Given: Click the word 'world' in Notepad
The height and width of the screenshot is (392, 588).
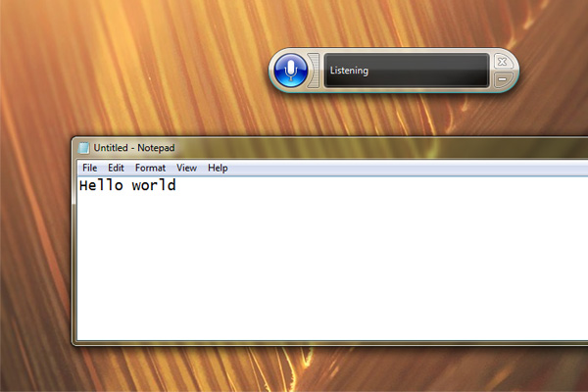Looking at the screenshot, I should pyautogui.click(x=154, y=185).
